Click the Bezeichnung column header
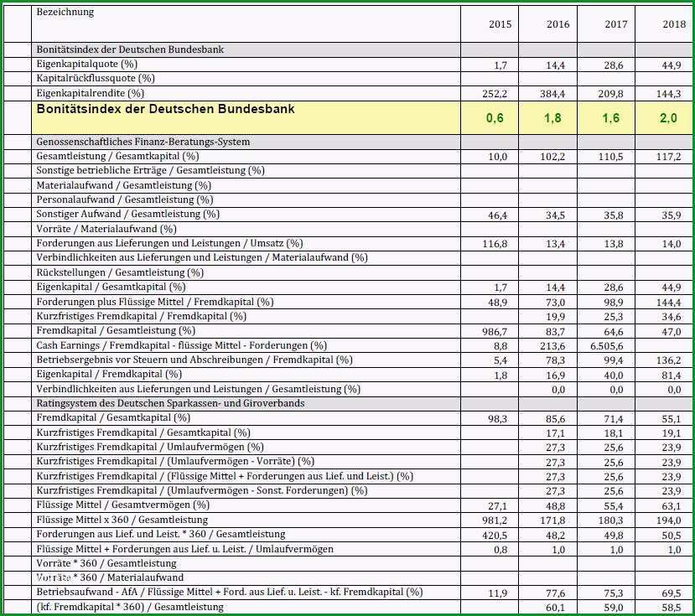 point(65,12)
